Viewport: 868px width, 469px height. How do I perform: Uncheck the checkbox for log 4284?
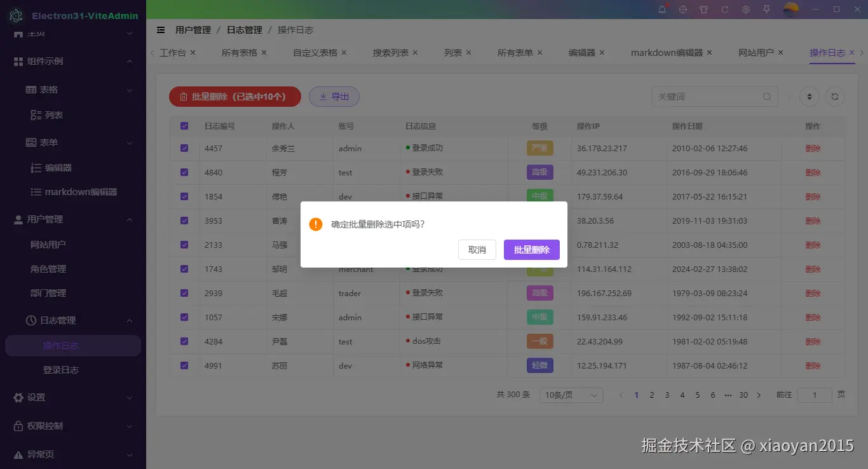point(184,341)
